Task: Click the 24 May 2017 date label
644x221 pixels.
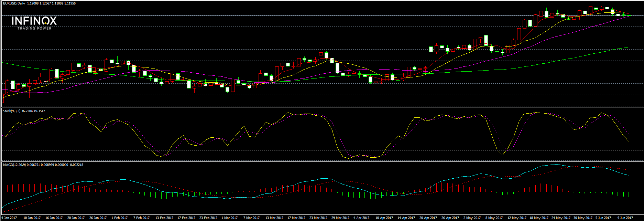Action: coord(560,218)
